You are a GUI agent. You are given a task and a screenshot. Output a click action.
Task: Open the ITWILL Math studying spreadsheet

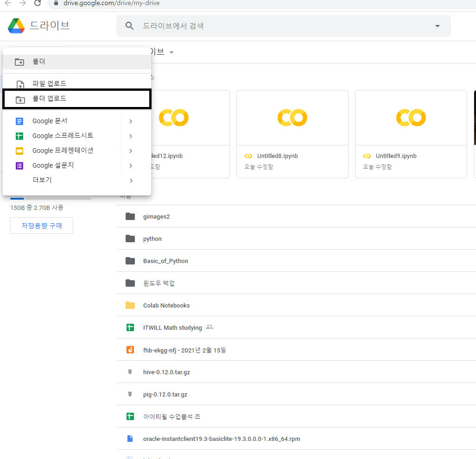(x=172, y=327)
